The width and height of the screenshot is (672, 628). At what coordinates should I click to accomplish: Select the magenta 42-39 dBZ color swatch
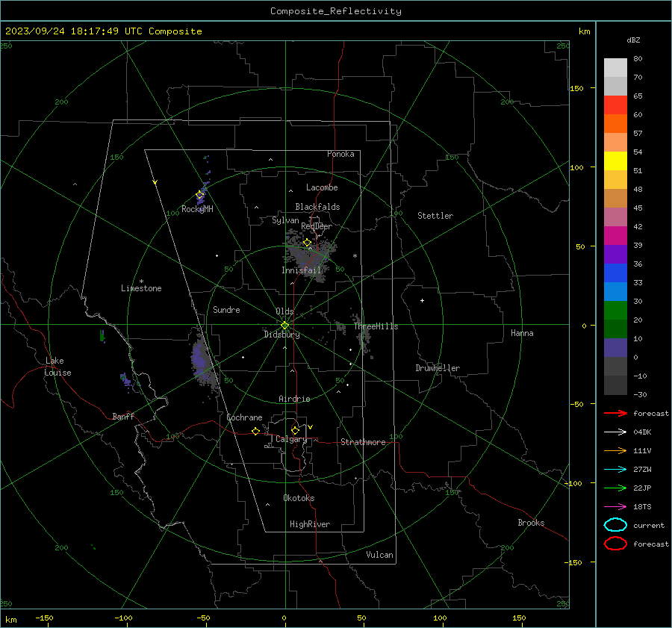coord(615,236)
